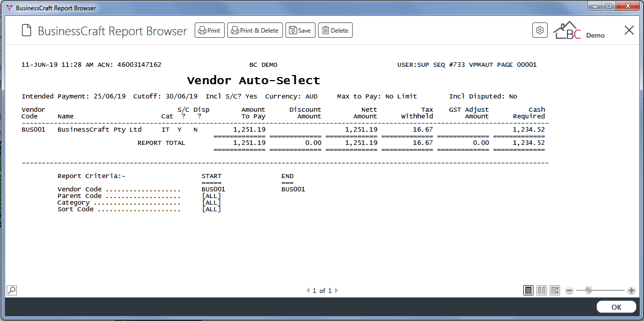Click Cash Required 1,234.52 in vendor row
Screen dimensions: 644x321
[529, 130]
